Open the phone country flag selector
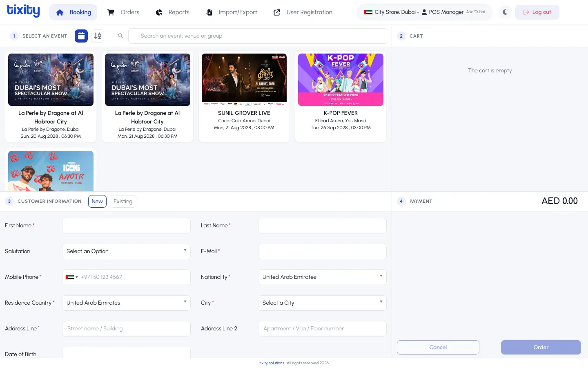This screenshot has height=368, width=588. 71,277
